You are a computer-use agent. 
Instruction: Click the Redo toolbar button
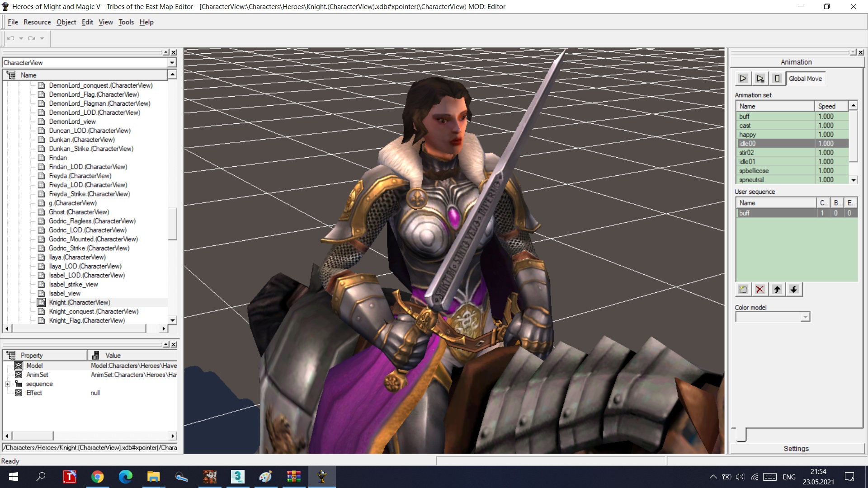coord(32,38)
